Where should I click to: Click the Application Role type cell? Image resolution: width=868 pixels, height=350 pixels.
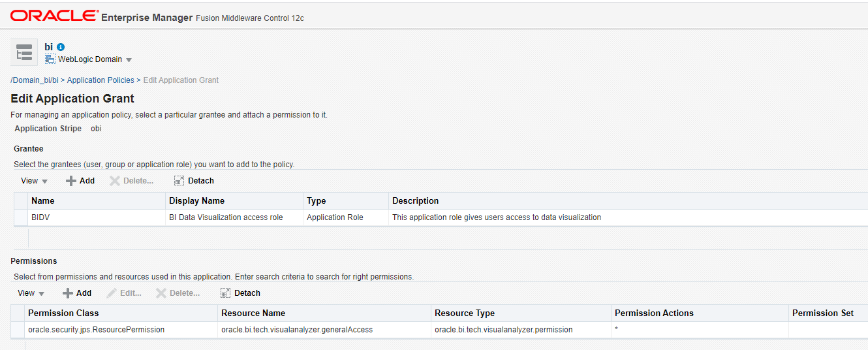point(345,217)
